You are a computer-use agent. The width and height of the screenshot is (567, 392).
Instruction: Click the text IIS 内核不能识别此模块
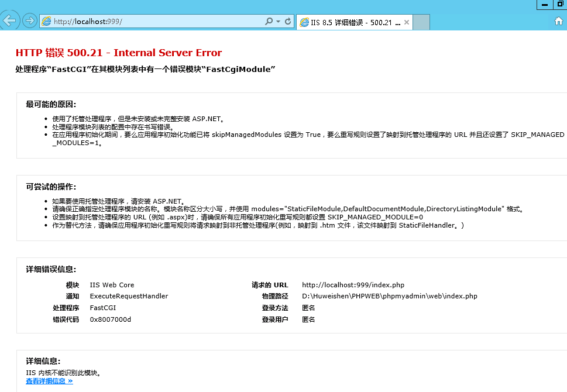[64, 373]
